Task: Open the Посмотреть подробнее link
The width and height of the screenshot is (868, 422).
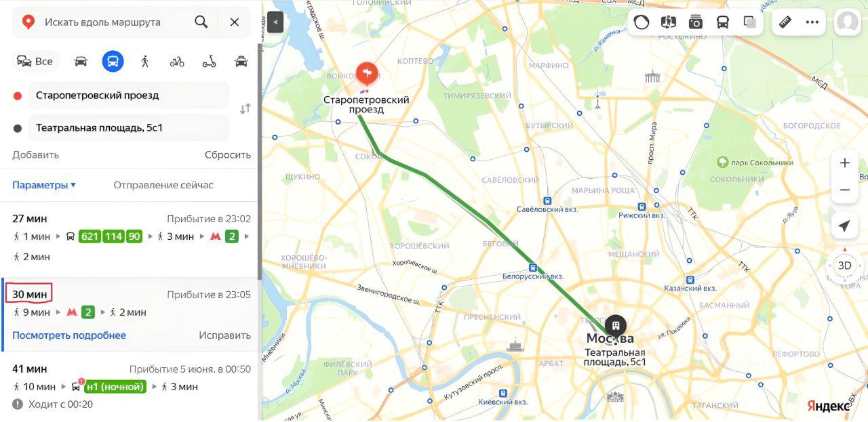Action: point(69,335)
